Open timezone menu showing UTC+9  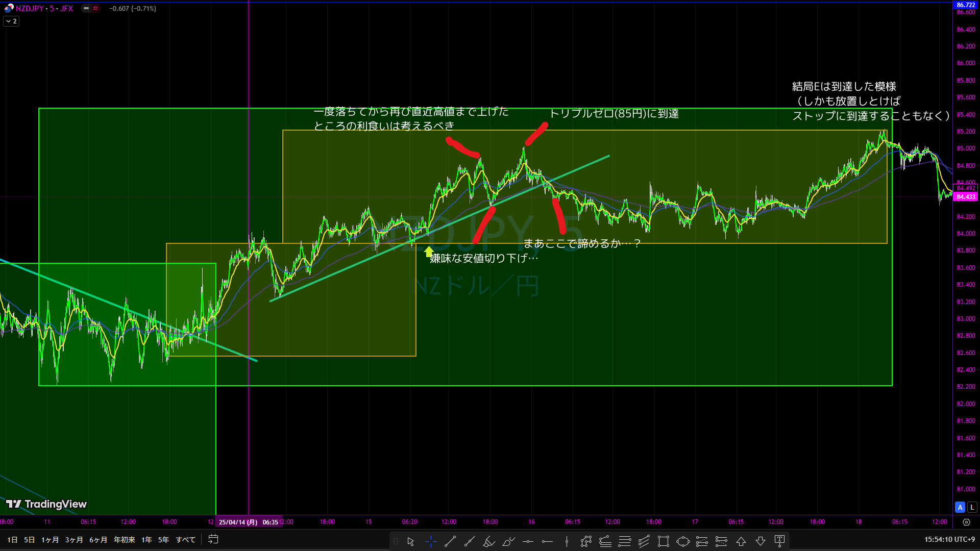coord(949,539)
